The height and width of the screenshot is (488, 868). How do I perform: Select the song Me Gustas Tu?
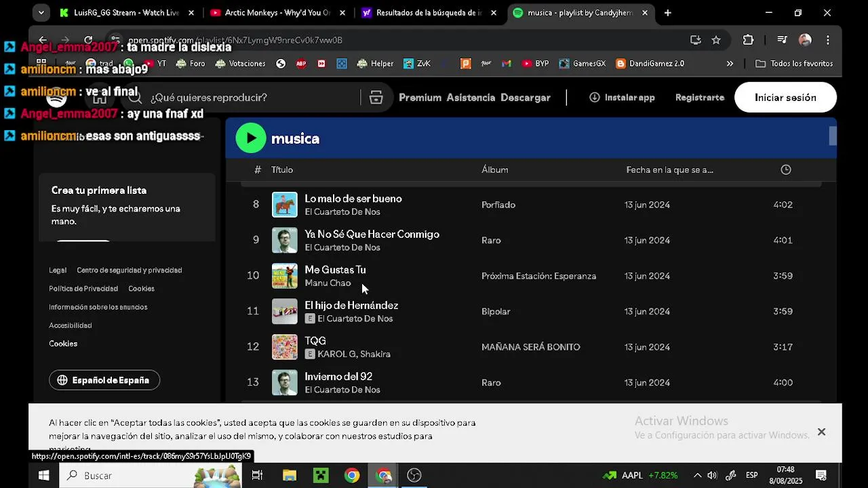pos(335,270)
